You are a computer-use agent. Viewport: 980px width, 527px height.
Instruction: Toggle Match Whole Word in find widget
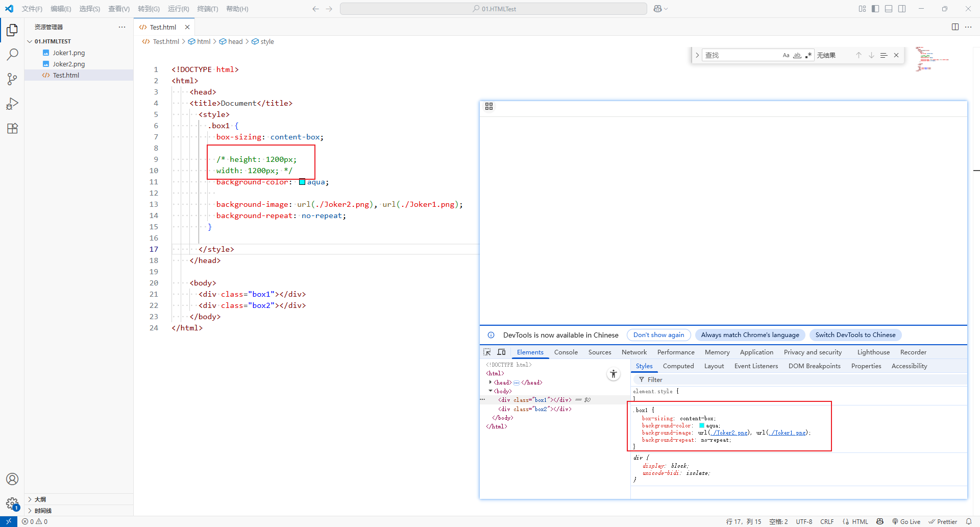pos(797,55)
